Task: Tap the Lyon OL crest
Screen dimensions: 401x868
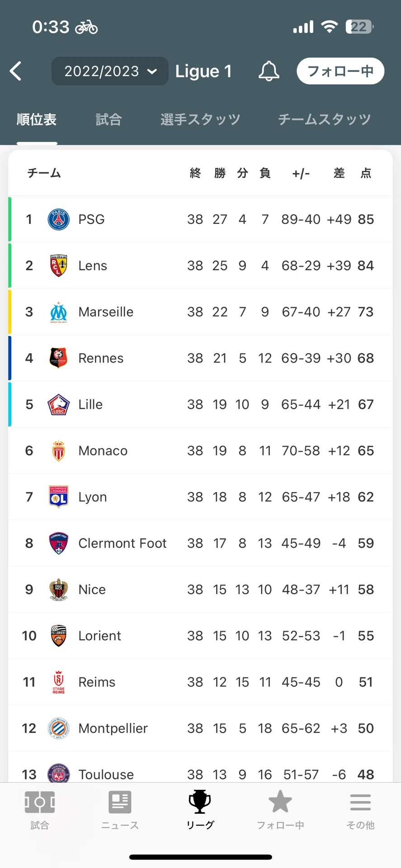Action: [x=58, y=497]
